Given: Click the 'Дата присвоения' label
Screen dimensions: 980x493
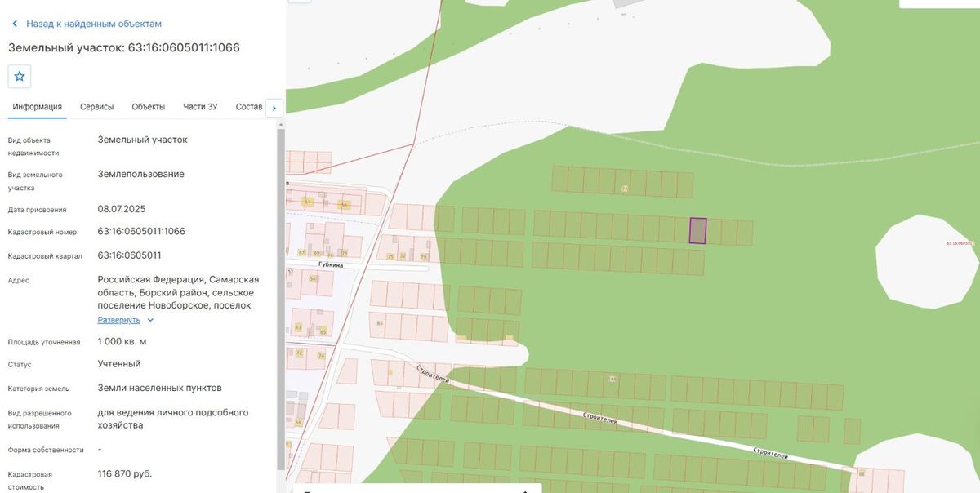Looking at the screenshot, I should 38,210.
